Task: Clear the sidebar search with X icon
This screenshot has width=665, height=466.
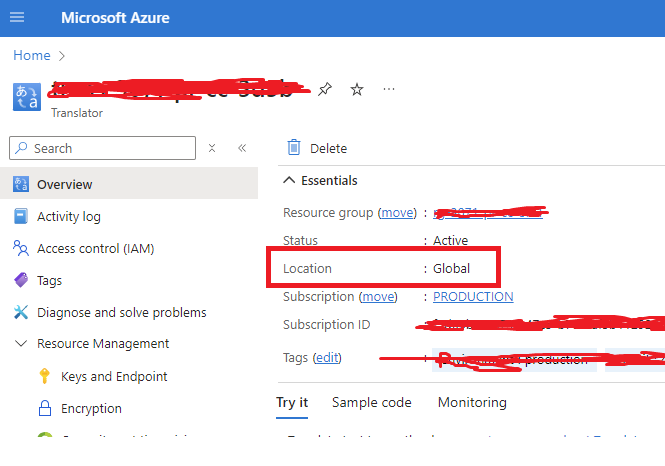Action: (x=212, y=148)
